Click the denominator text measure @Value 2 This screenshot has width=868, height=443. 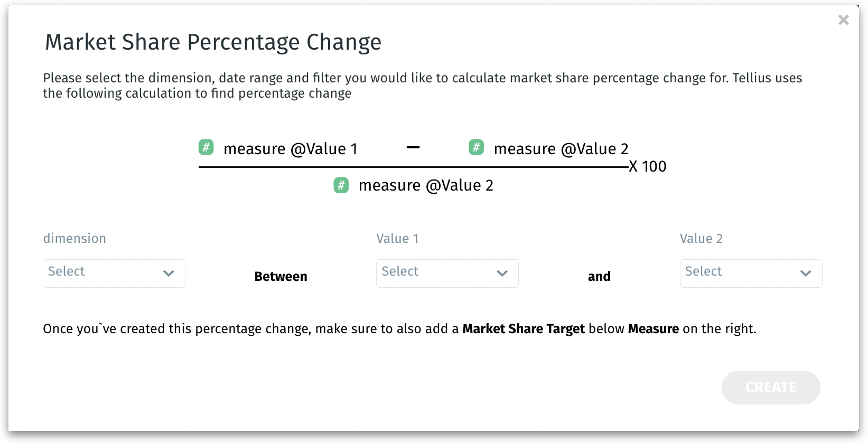(x=426, y=186)
